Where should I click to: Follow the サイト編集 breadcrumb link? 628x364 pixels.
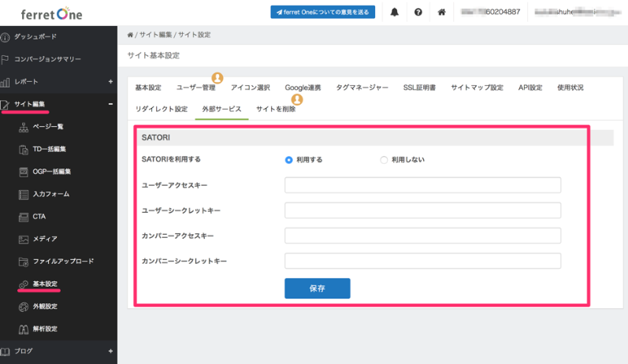[155, 35]
